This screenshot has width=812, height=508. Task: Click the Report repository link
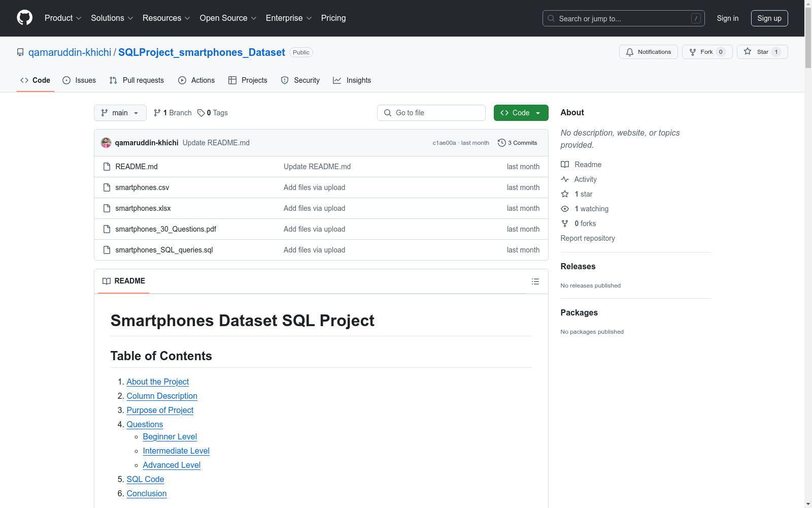(x=588, y=238)
